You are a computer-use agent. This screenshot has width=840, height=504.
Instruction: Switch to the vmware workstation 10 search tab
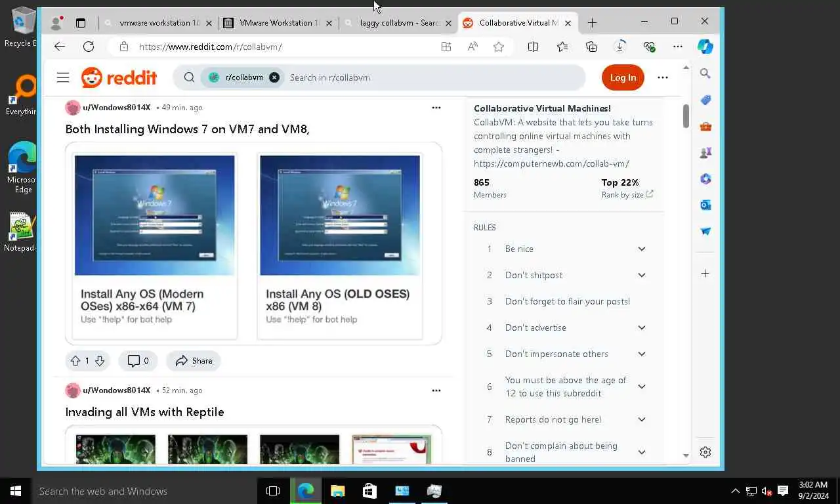point(159,23)
